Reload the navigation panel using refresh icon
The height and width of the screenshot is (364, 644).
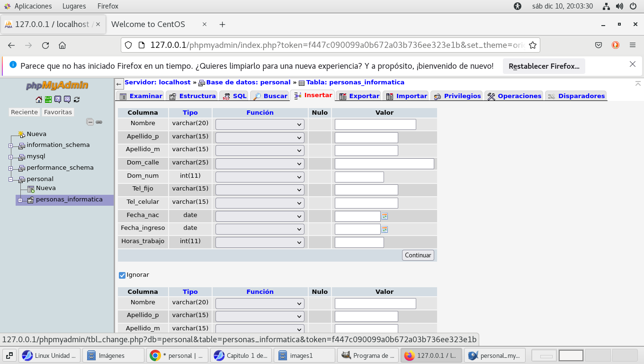pyautogui.click(x=77, y=100)
